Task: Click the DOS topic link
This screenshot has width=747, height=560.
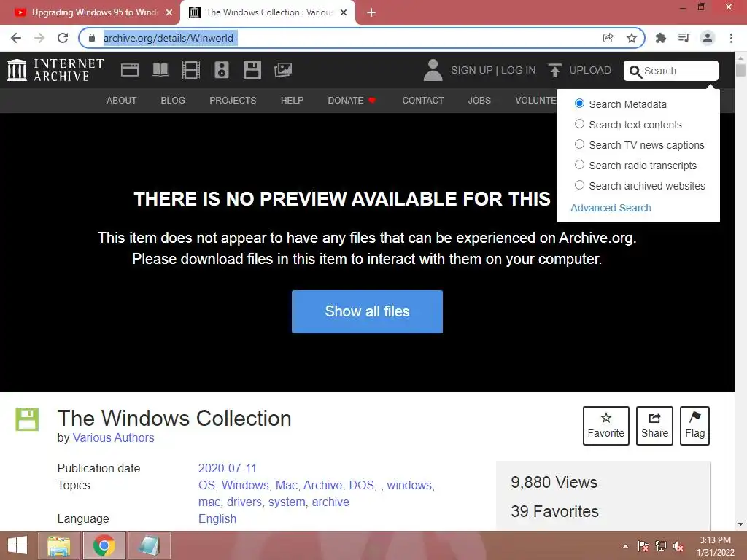Action: point(362,485)
